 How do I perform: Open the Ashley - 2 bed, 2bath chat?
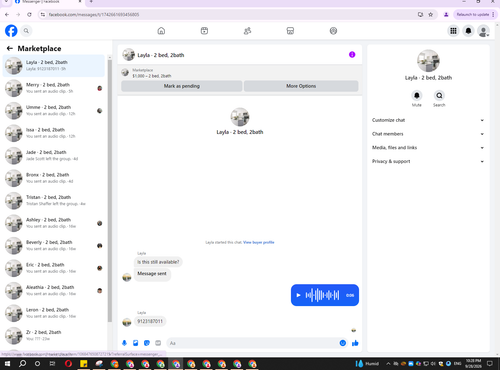(54, 223)
